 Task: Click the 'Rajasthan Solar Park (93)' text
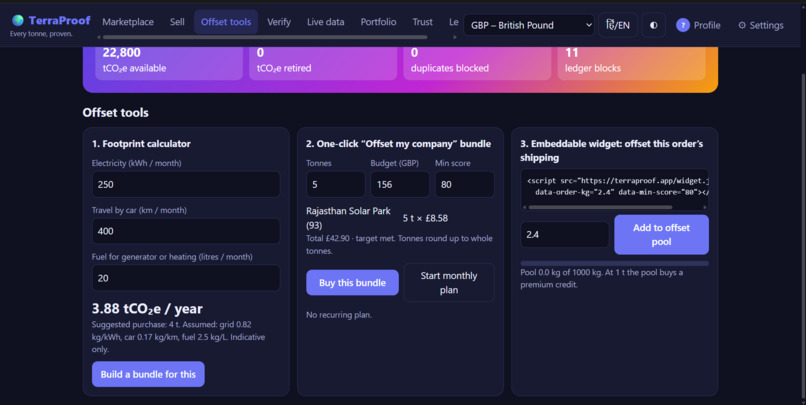(348, 218)
